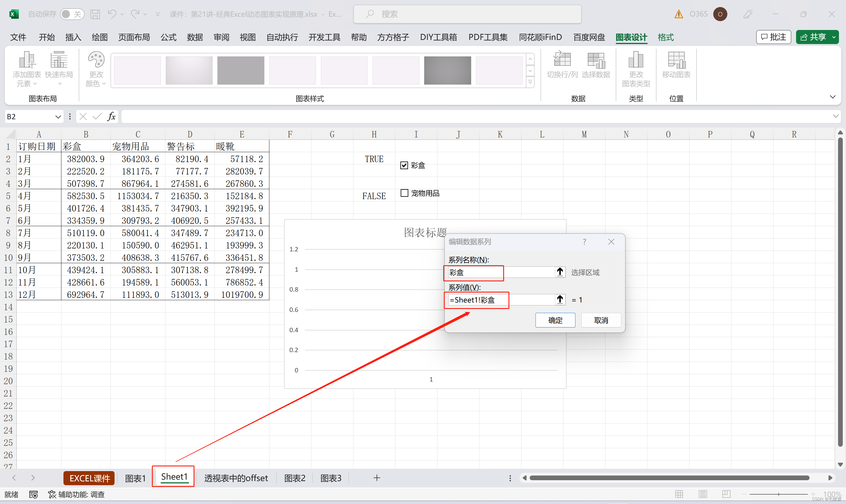Viewport: 846px width, 504px height.
Task: Click the formula bar cancel X icon
Action: point(83,117)
